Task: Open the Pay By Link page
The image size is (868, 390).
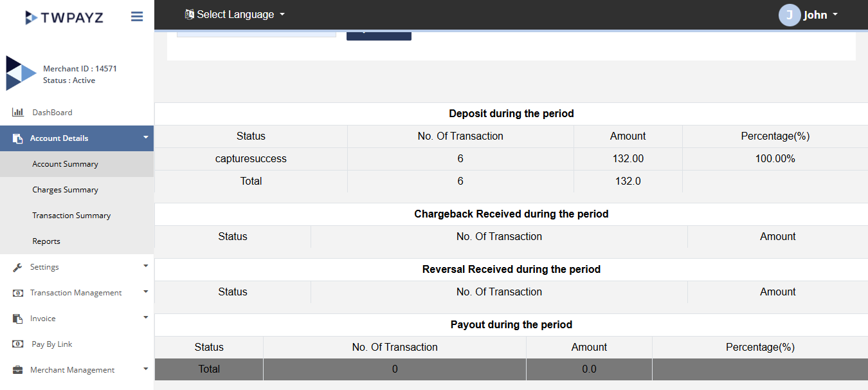Action: tap(52, 344)
